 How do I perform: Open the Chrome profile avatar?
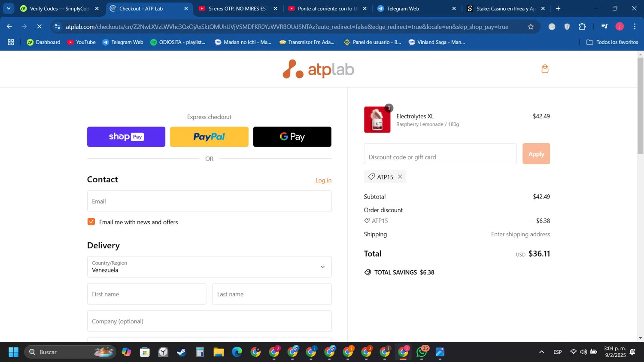point(620,27)
